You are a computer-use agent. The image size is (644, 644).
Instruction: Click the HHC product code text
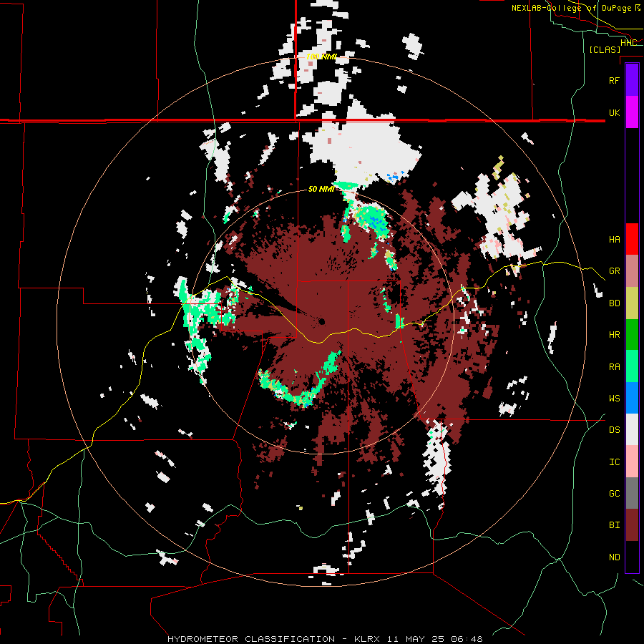tap(628, 43)
